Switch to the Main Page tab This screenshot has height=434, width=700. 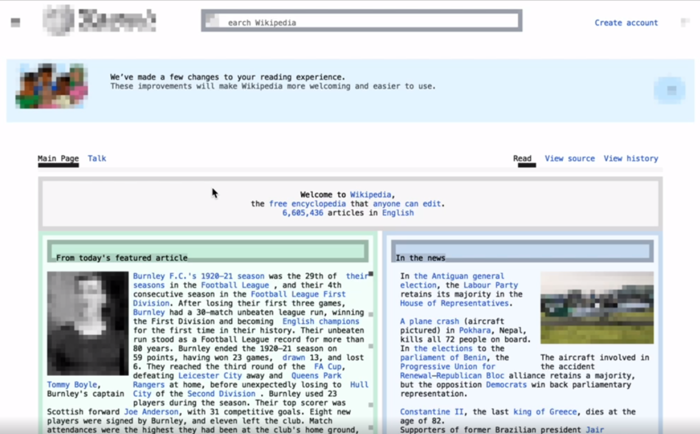[58, 159]
